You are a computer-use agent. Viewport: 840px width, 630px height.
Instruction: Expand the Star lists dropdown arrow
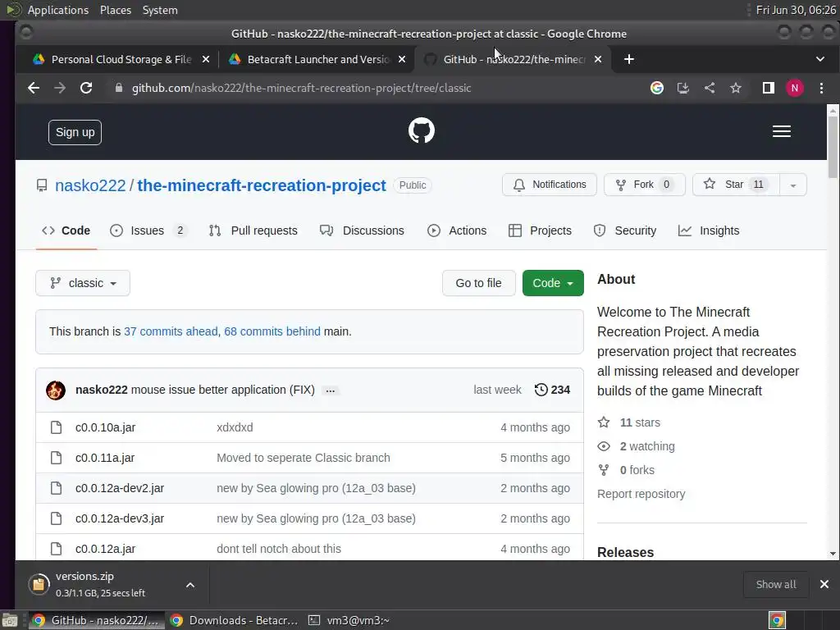(793, 185)
